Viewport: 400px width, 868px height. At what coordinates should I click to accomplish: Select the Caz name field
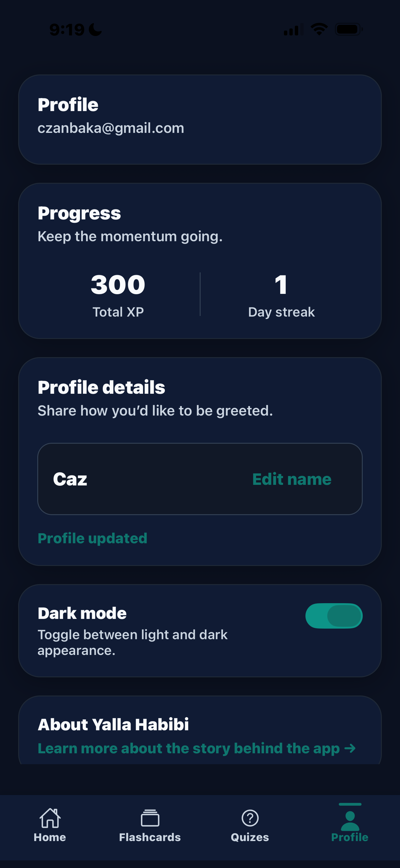pos(200,479)
